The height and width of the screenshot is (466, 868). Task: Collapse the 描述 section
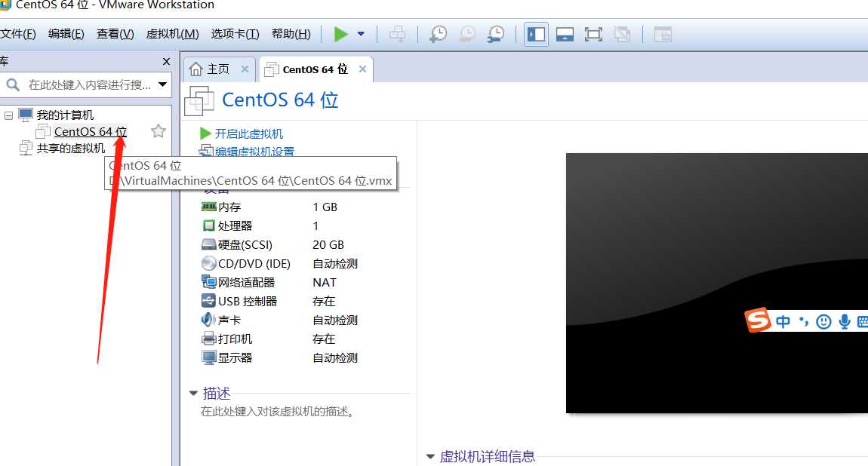point(193,393)
